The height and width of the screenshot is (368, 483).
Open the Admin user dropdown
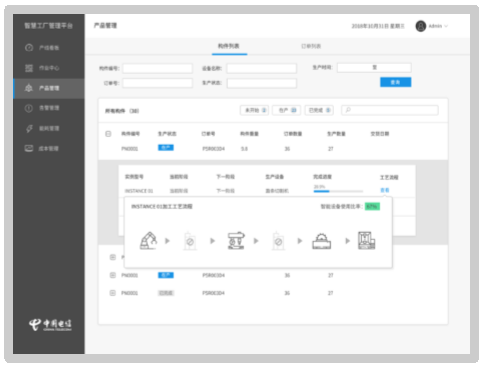pyautogui.click(x=432, y=26)
